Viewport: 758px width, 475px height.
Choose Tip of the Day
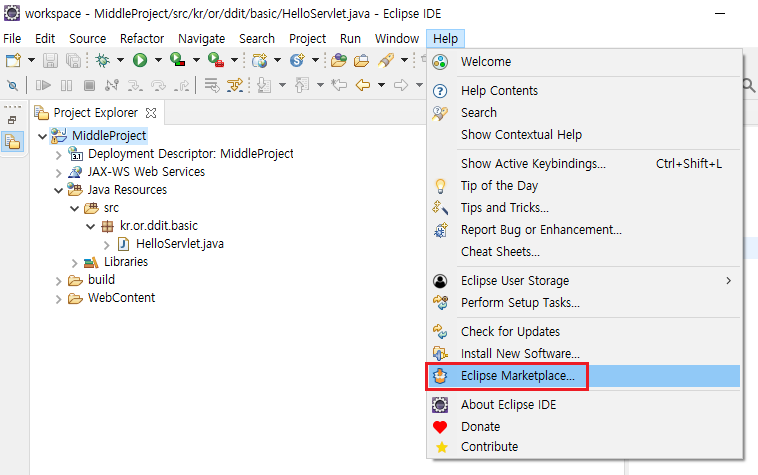(x=585, y=186)
